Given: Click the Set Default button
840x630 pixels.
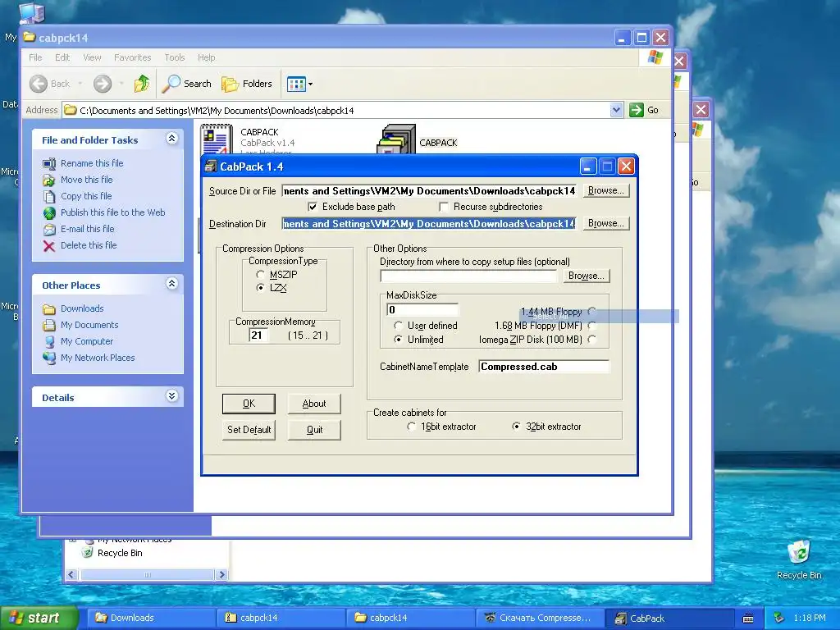Looking at the screenshot, I should 249,430.
